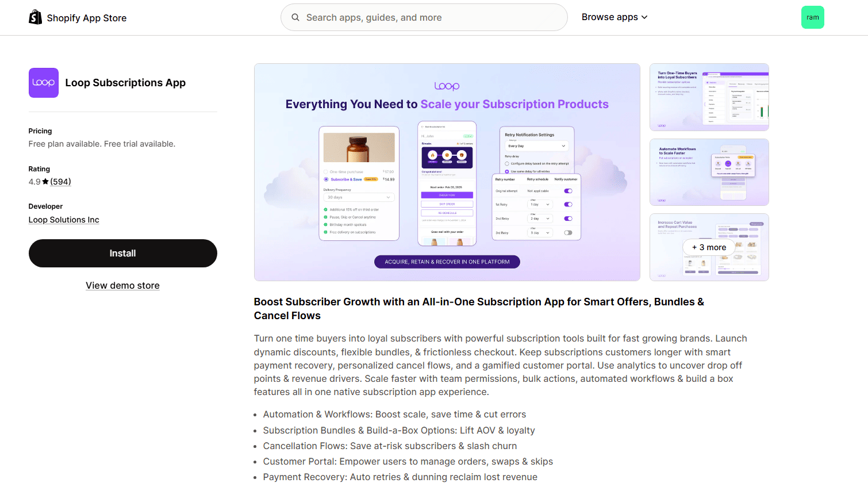Click the 4.9 rating value
The image size is (868, 502).
coord(34,182)
